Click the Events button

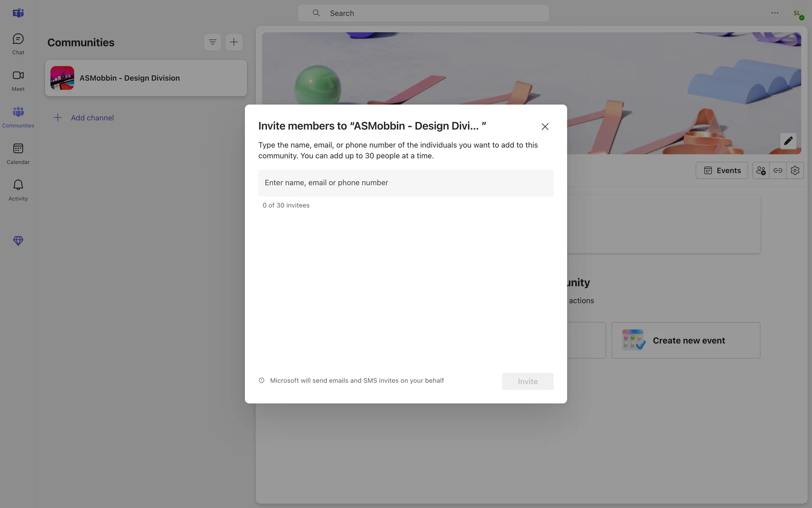coord(722,170)
